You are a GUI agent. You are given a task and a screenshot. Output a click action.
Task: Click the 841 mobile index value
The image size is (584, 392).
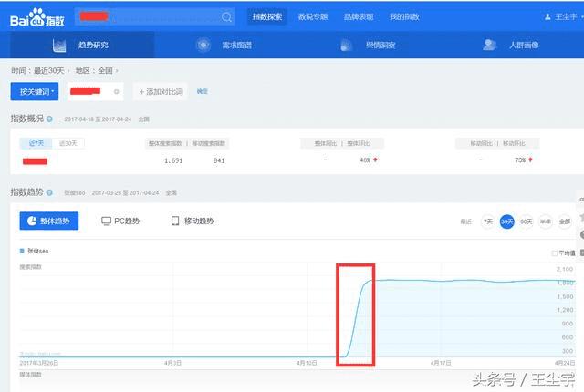pyautogui.click(x=219, y=160)
